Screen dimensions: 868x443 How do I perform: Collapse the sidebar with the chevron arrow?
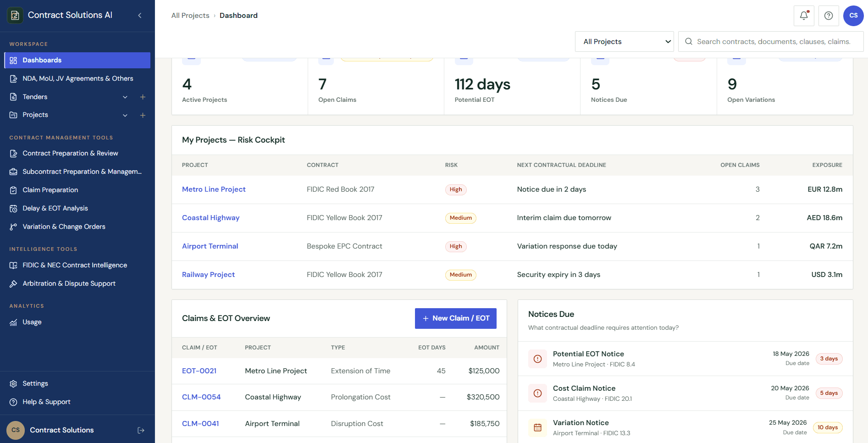(140, 16)
